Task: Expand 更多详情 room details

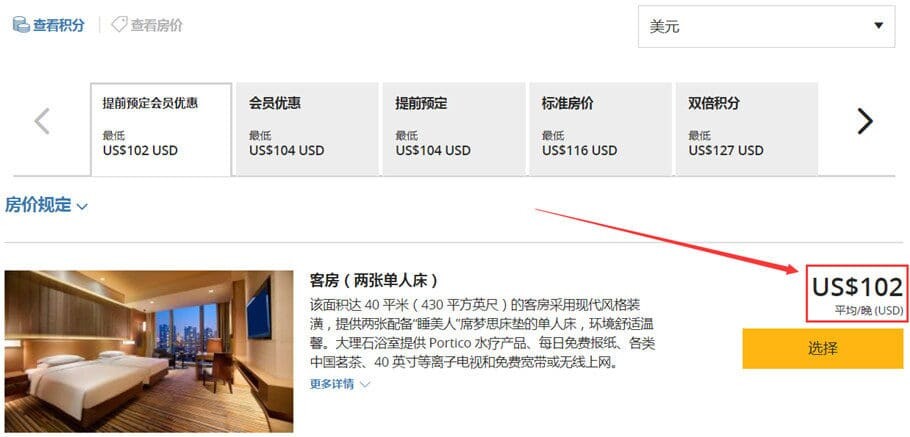Action: 340,384
